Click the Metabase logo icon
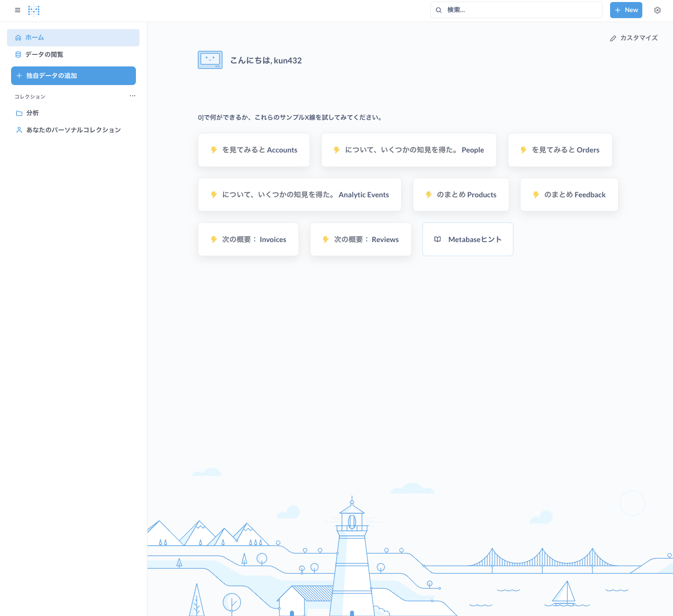673x616 pixels. 34,10
